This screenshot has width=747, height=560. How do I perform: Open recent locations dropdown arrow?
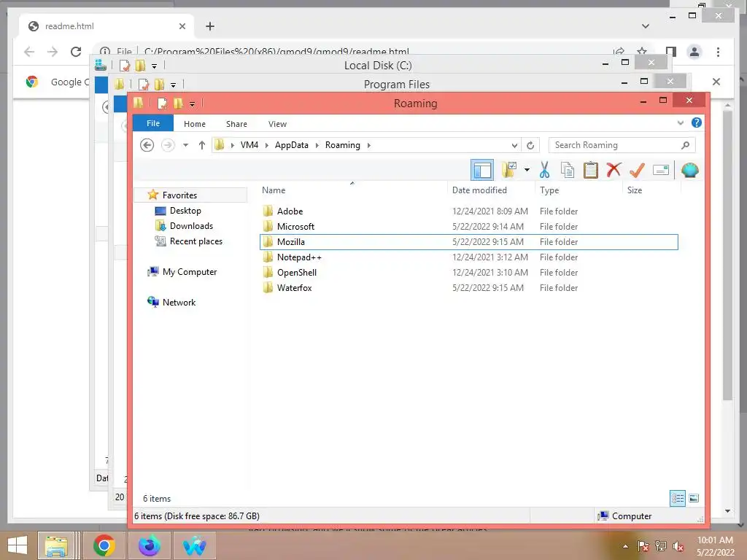[186, 145]
